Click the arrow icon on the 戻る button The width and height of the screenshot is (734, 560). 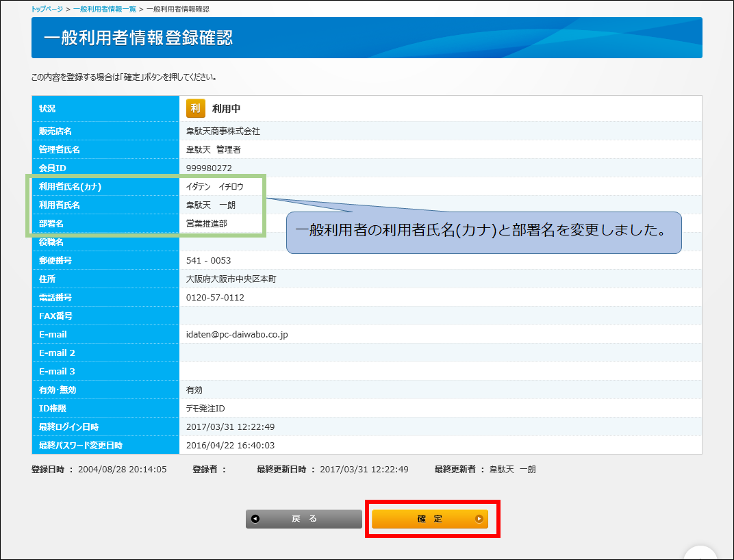click(x=255, y=519)
